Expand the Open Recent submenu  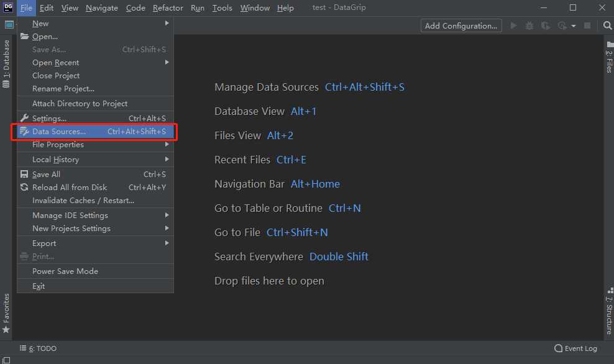click(x=95, y=63)
